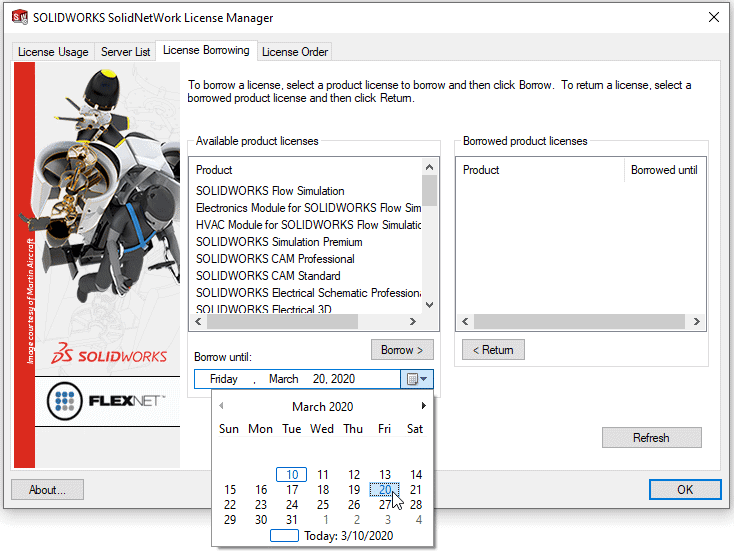Click the right arrow of borrowed licenses scrollbar
The image size is (734, 552).
click(697, 322)
